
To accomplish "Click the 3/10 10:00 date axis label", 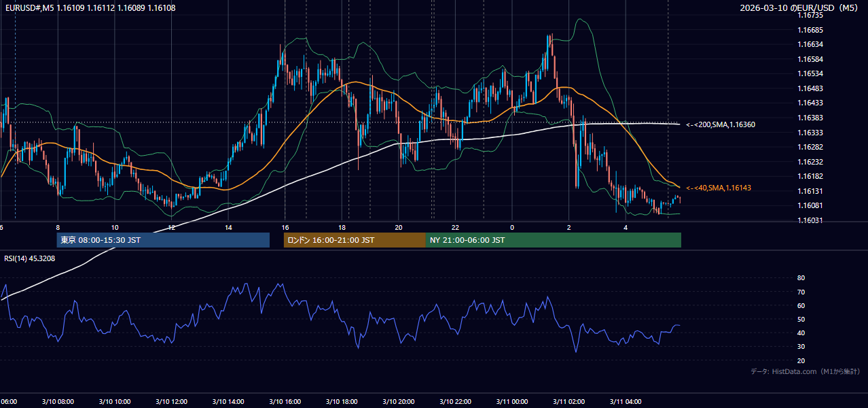I will [115, 402].
